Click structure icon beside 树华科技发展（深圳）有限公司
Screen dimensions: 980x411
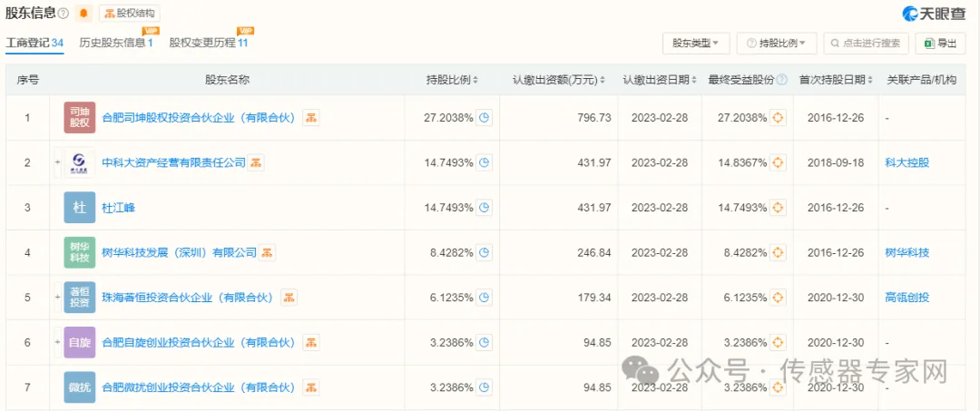[x=268, y=253]
